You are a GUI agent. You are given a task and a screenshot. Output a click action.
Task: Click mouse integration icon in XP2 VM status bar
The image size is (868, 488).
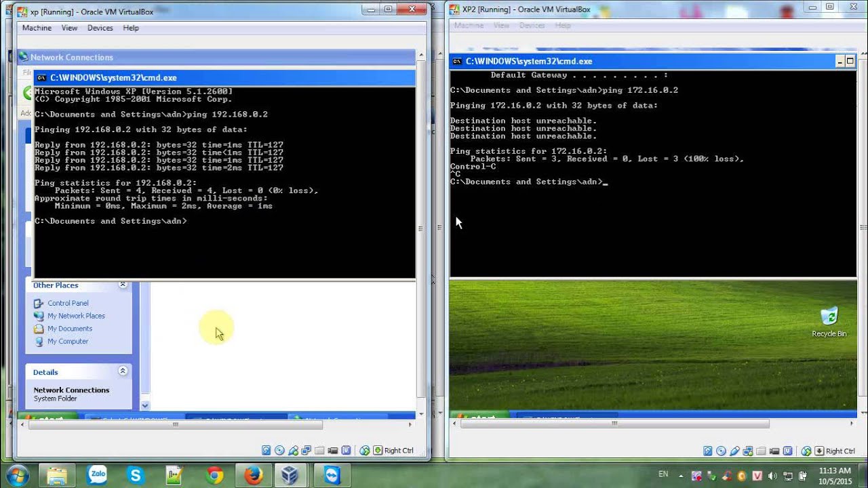(x=806, y=451)
